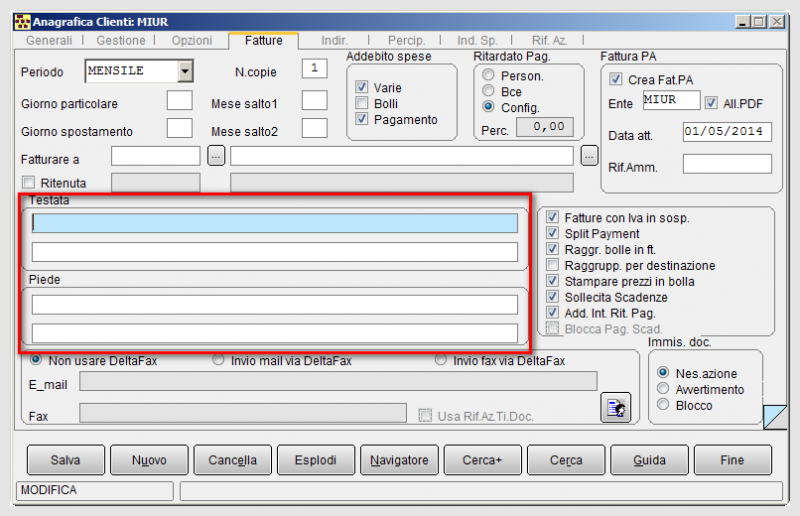Open the Navigatore button
This screenshot has width=800, height=516.
399,460
